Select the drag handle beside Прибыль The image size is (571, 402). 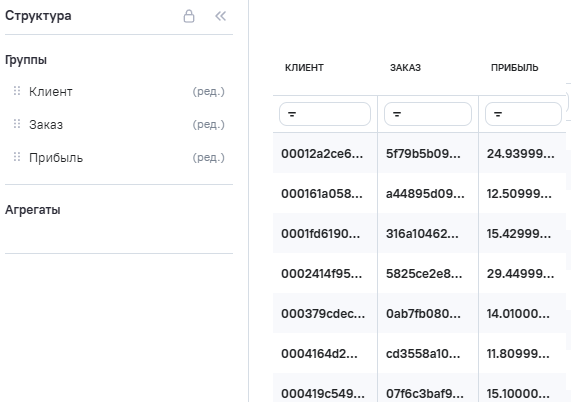point(17,157)
